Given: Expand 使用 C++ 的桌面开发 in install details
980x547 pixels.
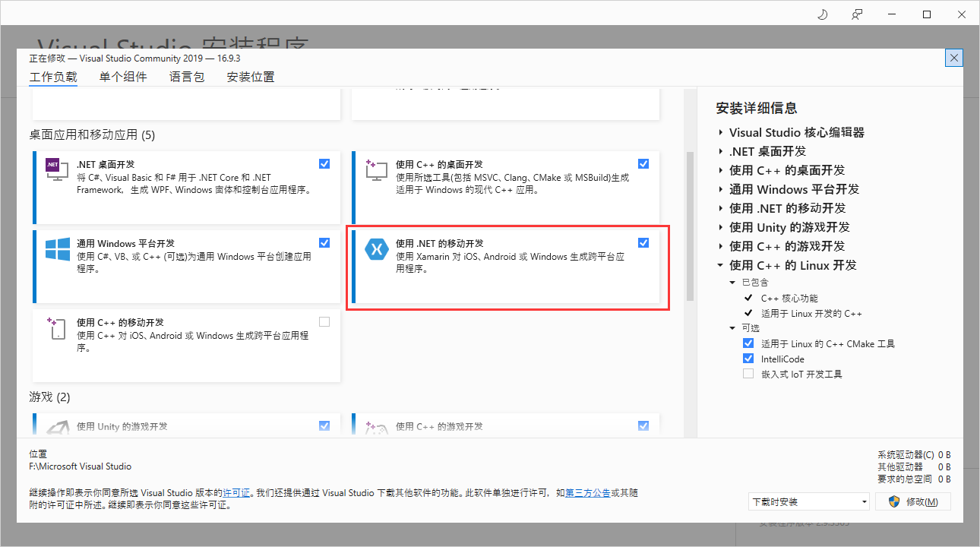Looking at the screenshot, I should (720, 170).
